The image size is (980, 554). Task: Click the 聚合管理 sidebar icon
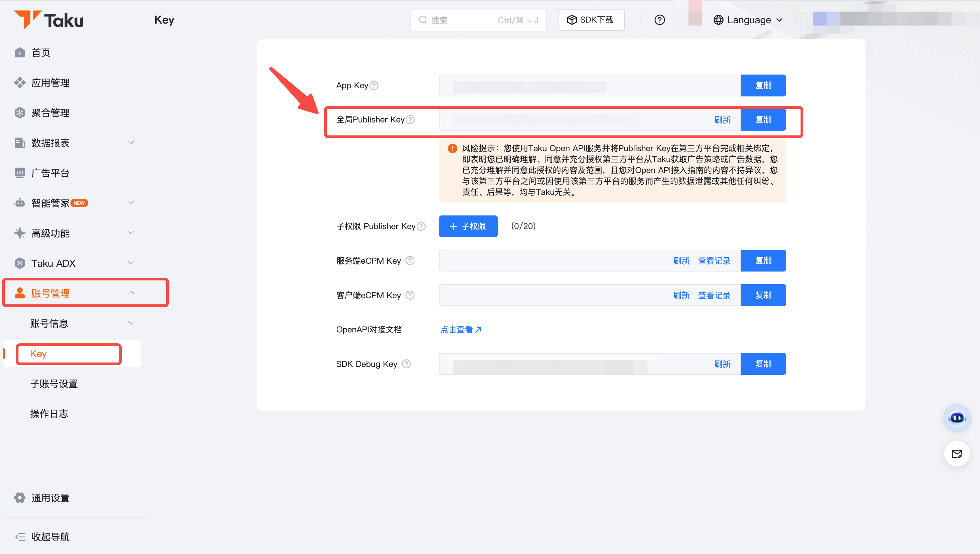pos(20,113)
